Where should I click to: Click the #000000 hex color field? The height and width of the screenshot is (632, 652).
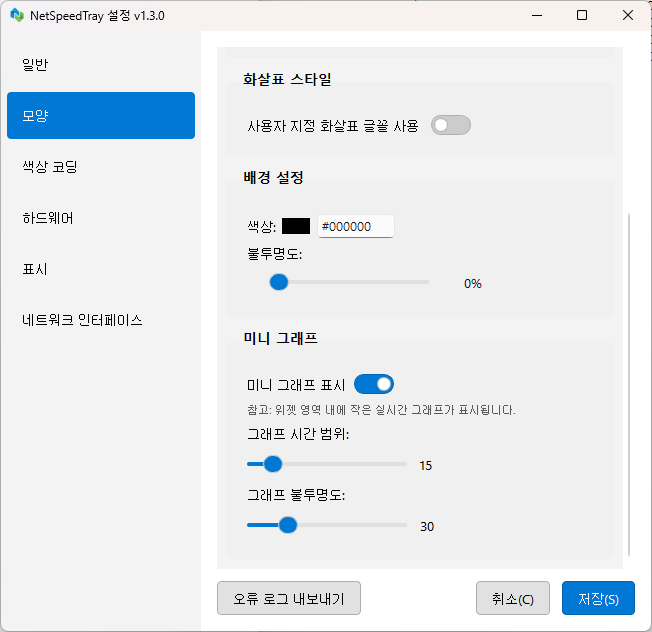[x=356, y=226]
